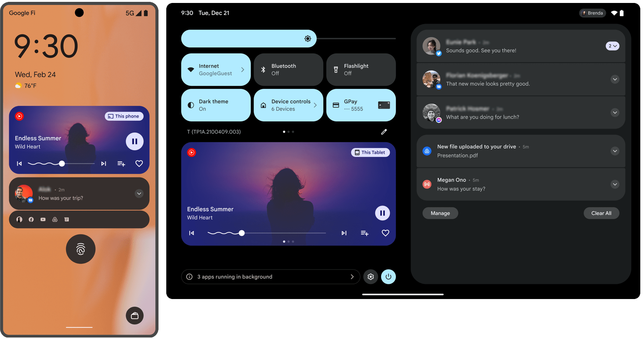The image size is (644, 339).
Task: Open the 'Sounds good. See you there!' notification
Action: (x=521, y=46)
